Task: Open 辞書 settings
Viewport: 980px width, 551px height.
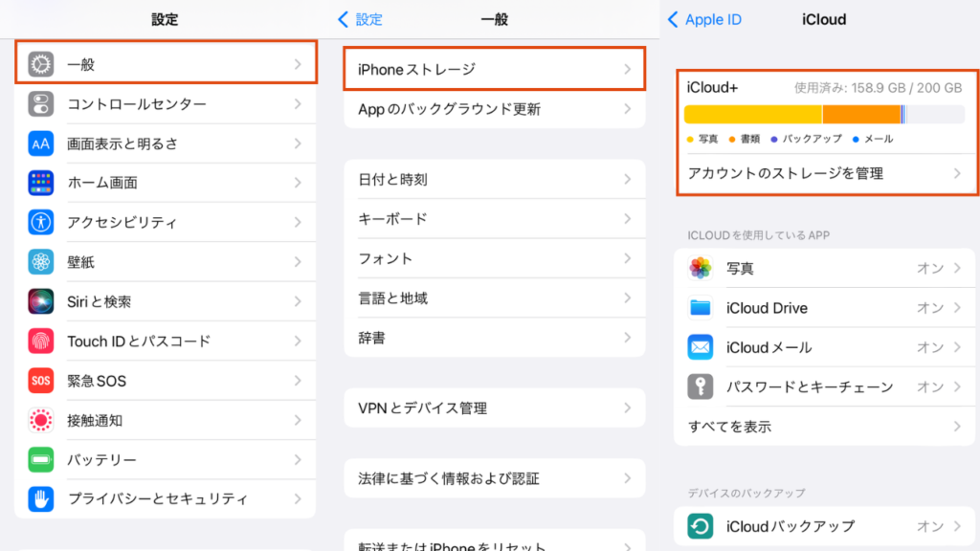Action: (495, 338)
